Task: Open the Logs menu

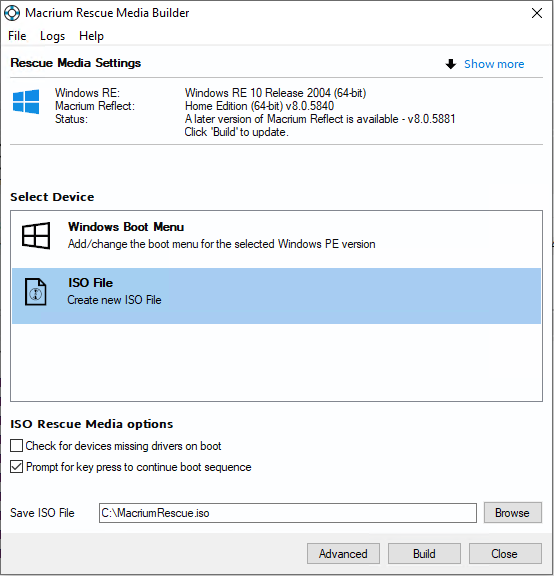Action: (52, 36)
